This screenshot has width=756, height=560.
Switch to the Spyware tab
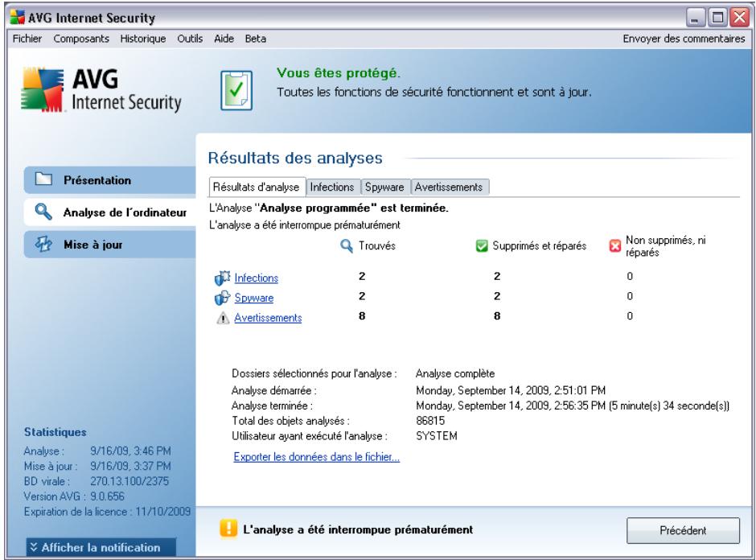click(384, 187)
